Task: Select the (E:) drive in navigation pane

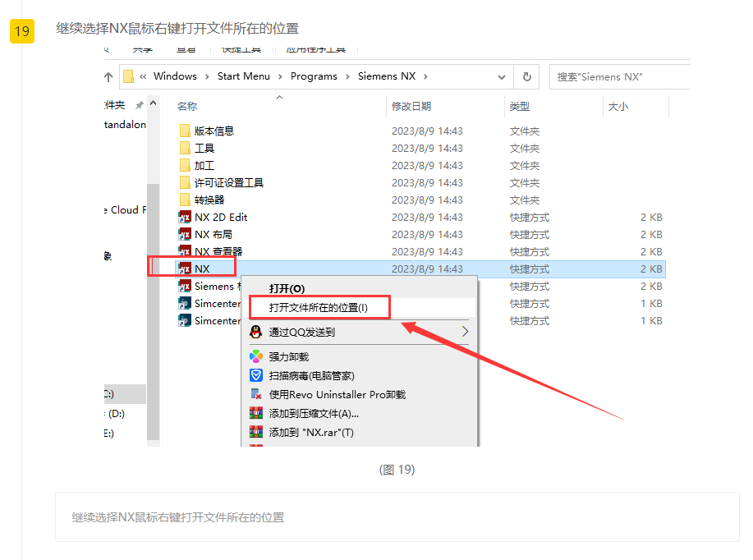Action: (x=109, y=434)
